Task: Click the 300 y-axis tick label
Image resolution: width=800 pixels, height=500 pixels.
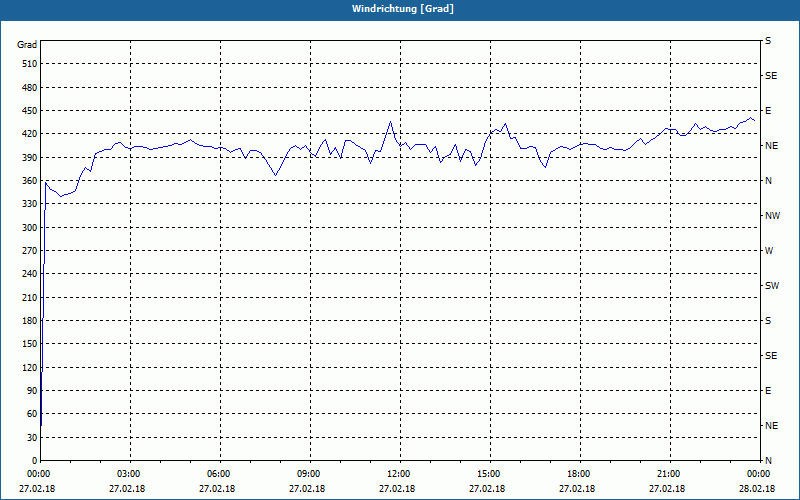Action: 29,228
